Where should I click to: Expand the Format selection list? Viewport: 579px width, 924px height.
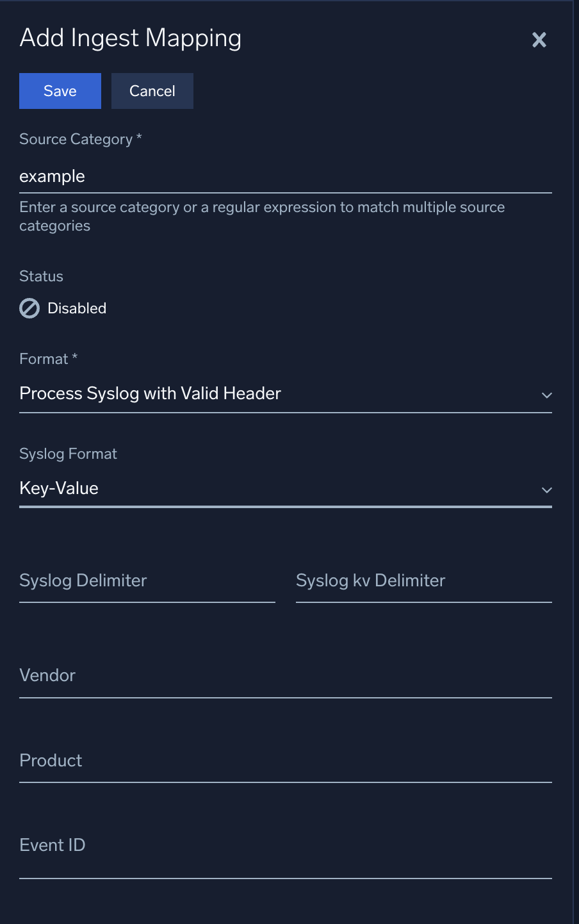[548, 395]
